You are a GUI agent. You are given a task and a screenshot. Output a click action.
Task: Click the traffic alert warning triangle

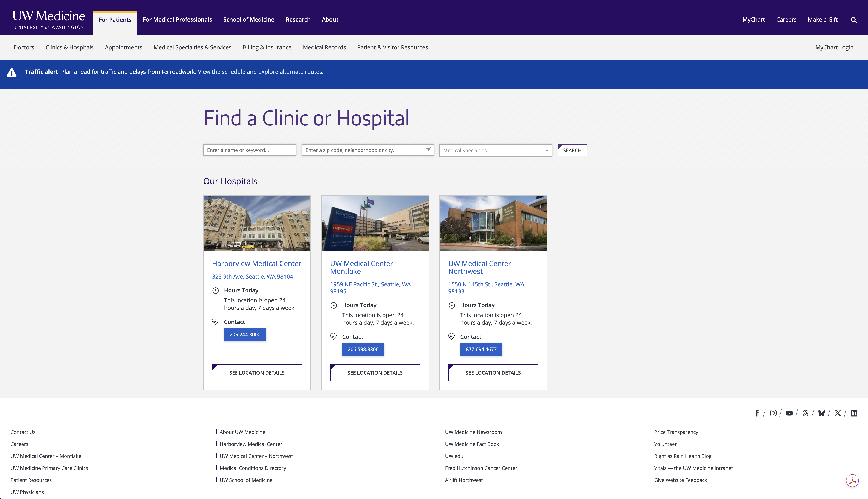12,72
